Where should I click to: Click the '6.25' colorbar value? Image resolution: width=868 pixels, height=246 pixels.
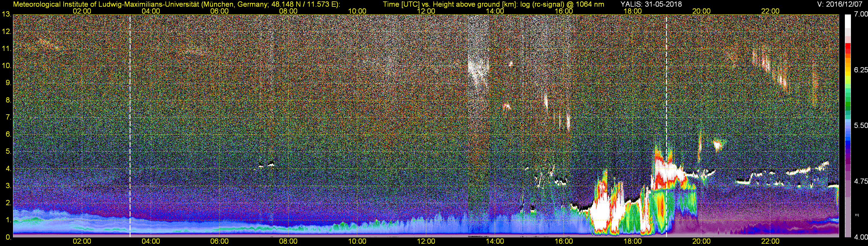point(860,70)
